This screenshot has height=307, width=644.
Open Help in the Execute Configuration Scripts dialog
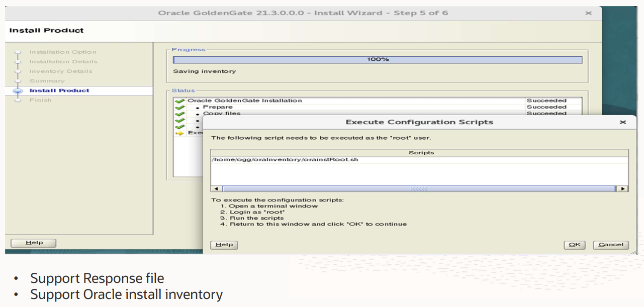pos(224,245)
